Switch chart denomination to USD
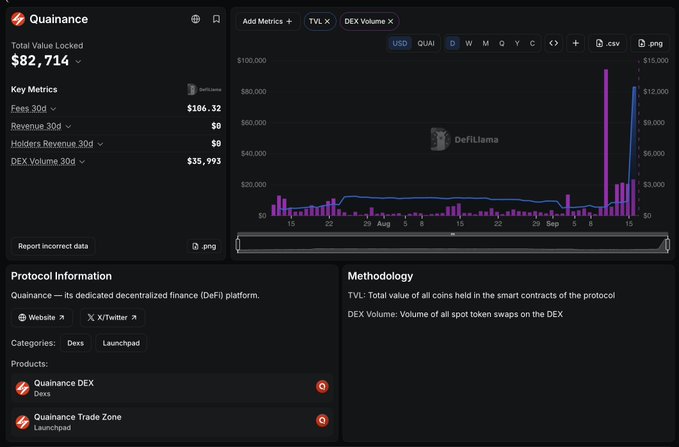The width and height of the screenshot is (679, 447). (400, 43)
